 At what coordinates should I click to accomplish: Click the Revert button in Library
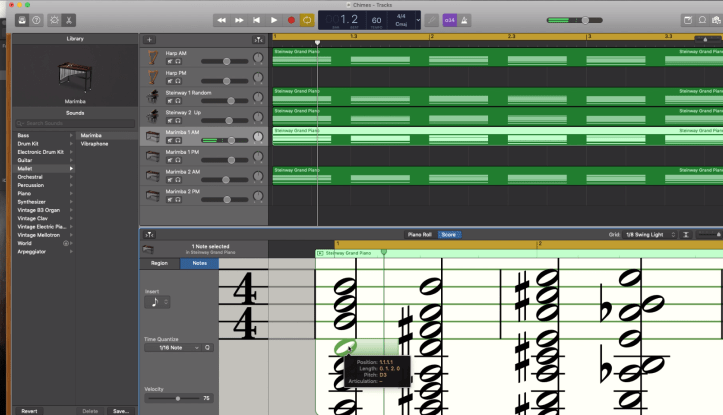pos(29,410)
